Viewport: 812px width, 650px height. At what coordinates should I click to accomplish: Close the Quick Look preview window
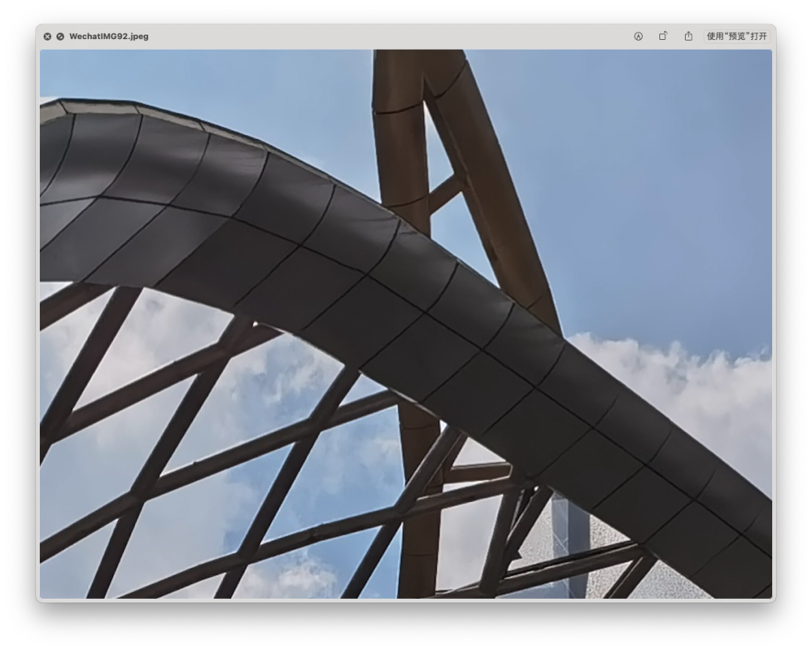pos(47,36)
